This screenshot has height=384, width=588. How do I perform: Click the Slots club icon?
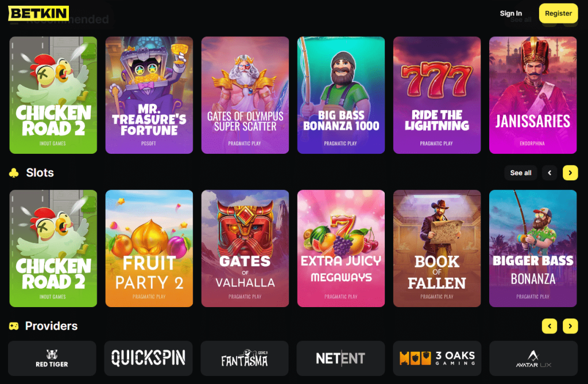tap(14, 173)
